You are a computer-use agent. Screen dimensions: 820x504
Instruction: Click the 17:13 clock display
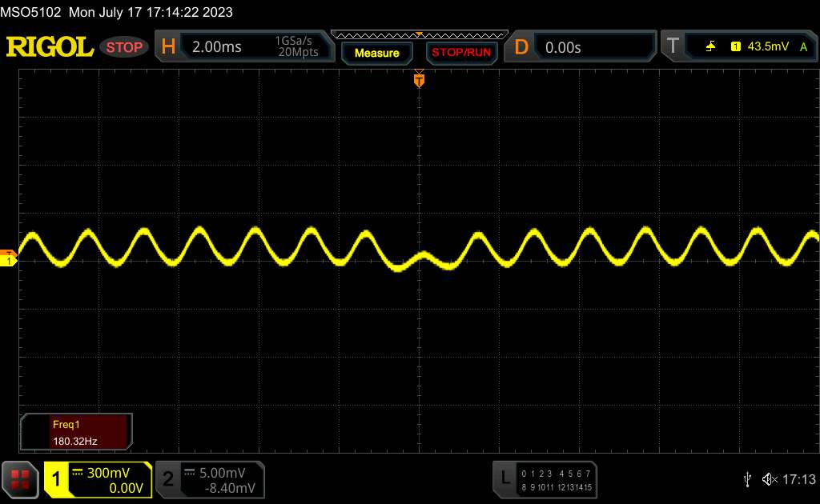(798, 479)
